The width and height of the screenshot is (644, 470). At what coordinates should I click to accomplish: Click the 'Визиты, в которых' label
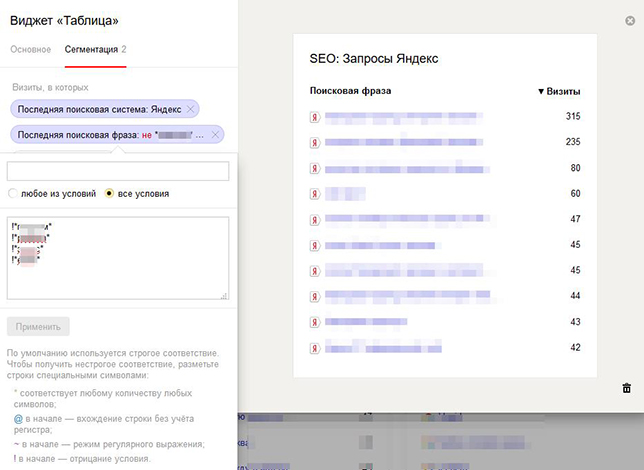pos(50,88)
